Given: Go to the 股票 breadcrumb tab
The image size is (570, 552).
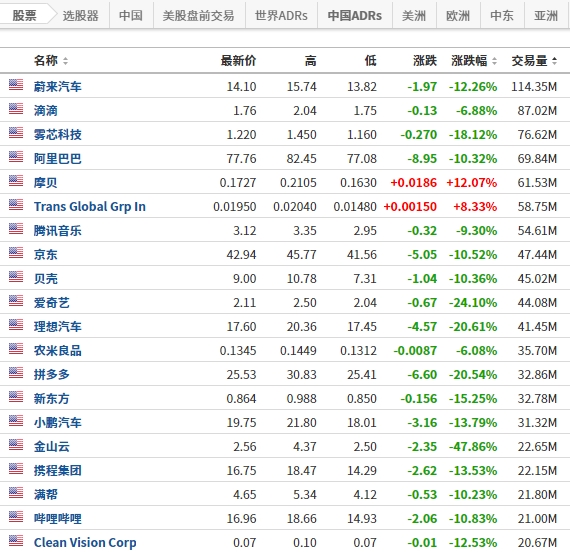Looking at the screenshot, I should pos(24,16).
